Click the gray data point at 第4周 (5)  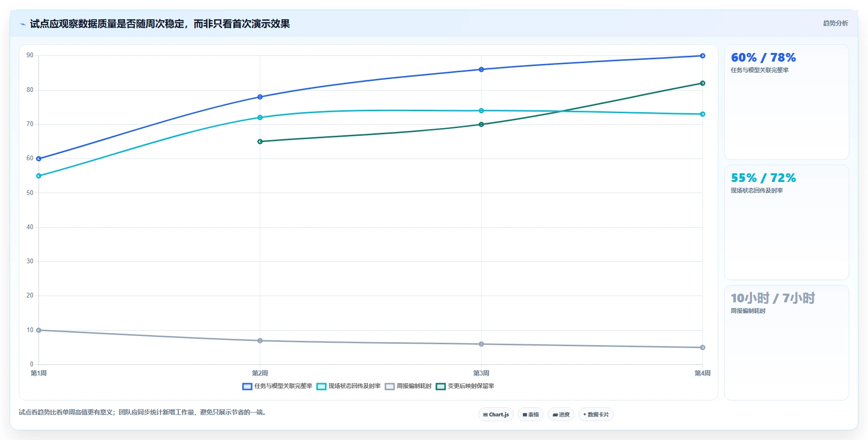pos(702,348)
